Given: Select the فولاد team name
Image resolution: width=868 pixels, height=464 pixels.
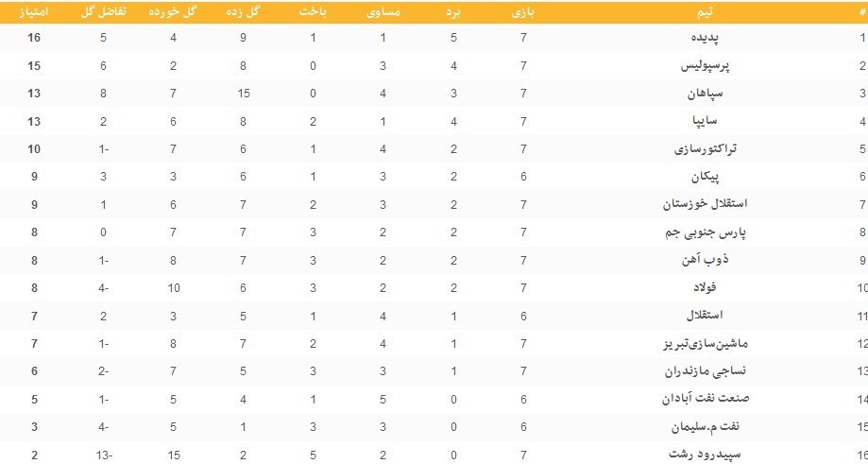Looking at the screenshot, I should pyautogui.click(x=706, y=288).
